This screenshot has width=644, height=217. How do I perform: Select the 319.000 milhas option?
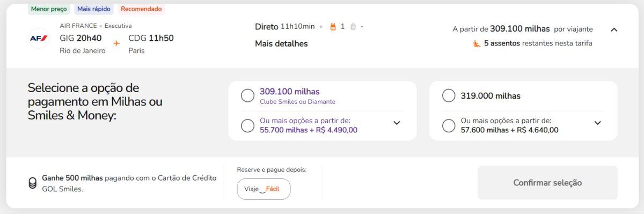(449, 96)
